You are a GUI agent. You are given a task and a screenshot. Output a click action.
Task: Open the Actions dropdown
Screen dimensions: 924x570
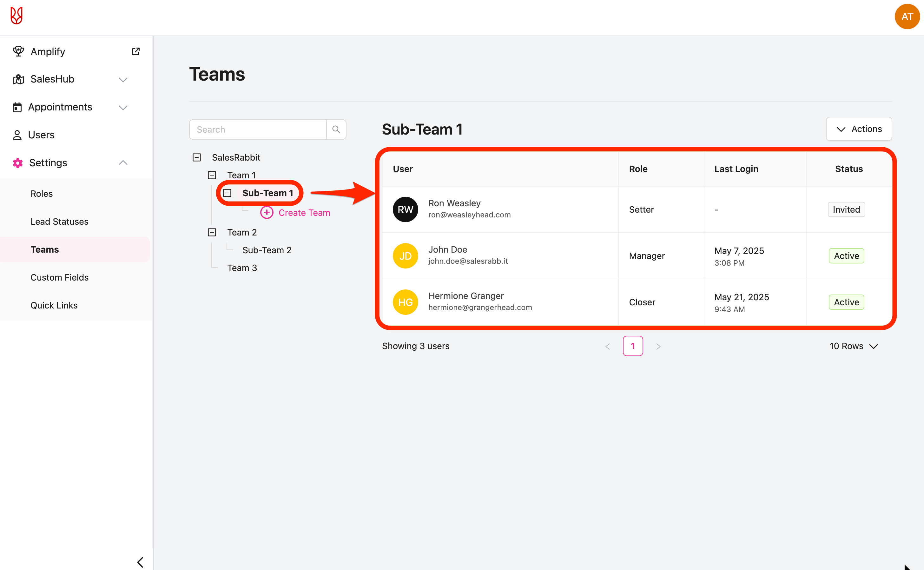(x=859, y=129)
